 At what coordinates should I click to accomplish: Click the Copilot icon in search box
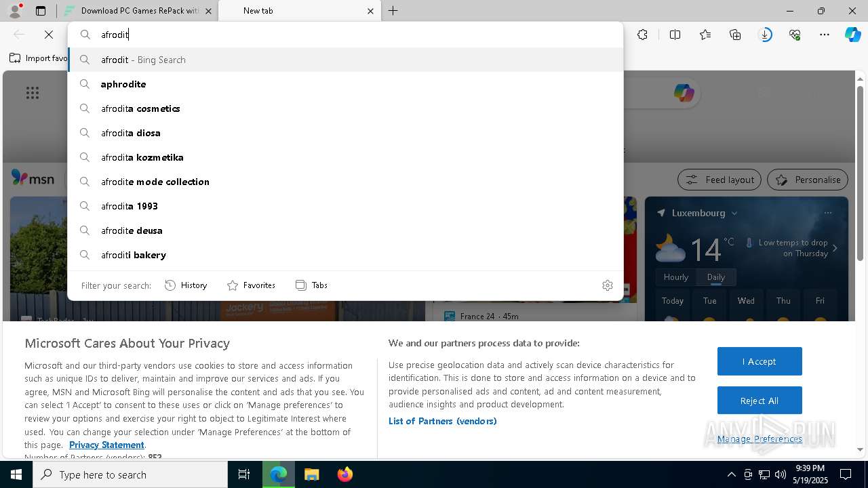[684, 93]
